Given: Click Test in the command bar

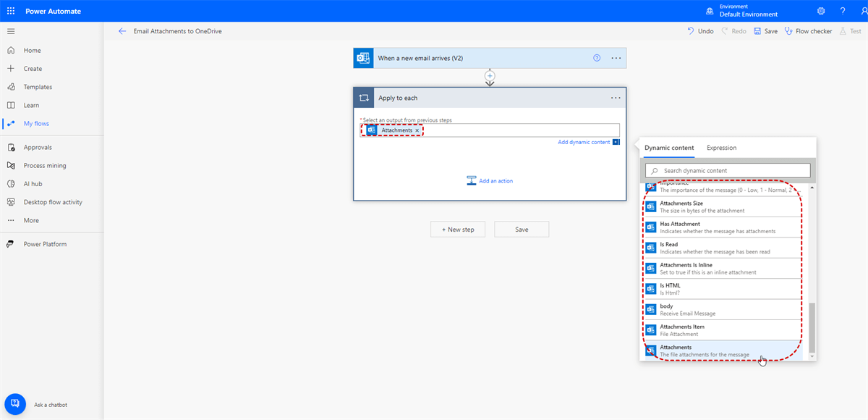Looking at the screenshot, I should 851,31.
